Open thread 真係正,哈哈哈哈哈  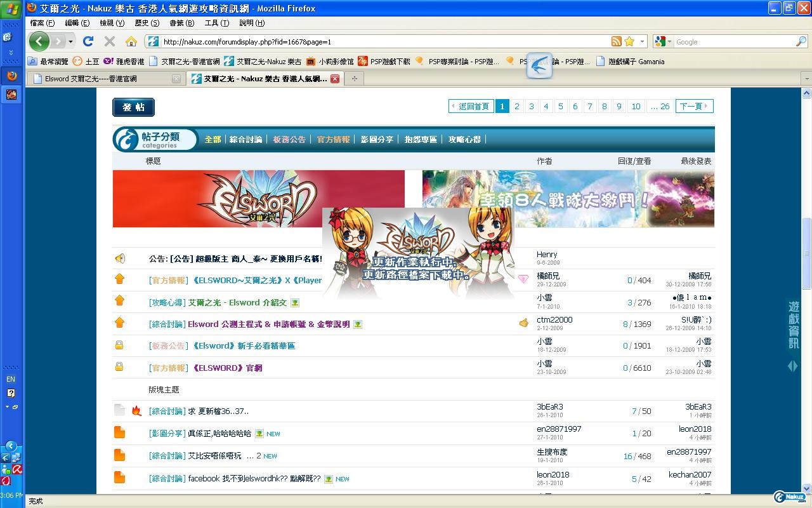click(x=219, y=433)
